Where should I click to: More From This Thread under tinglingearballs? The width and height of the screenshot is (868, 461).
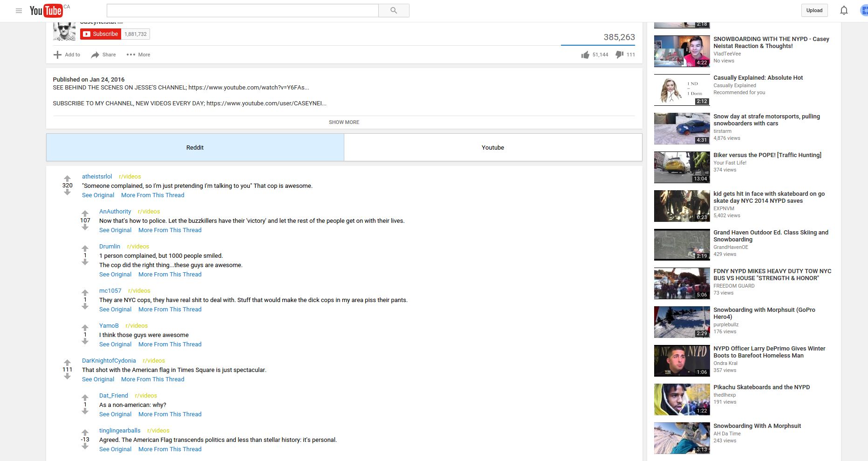point(170,449)
